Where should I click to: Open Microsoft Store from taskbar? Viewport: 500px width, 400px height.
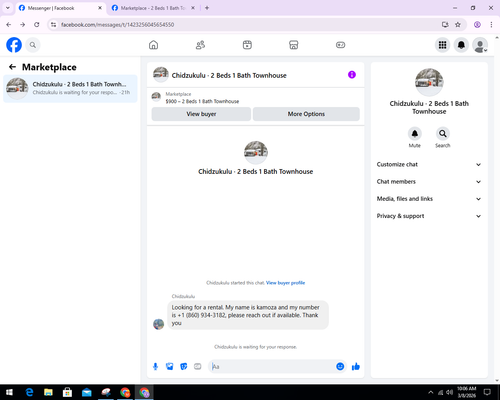coord(67,392)
